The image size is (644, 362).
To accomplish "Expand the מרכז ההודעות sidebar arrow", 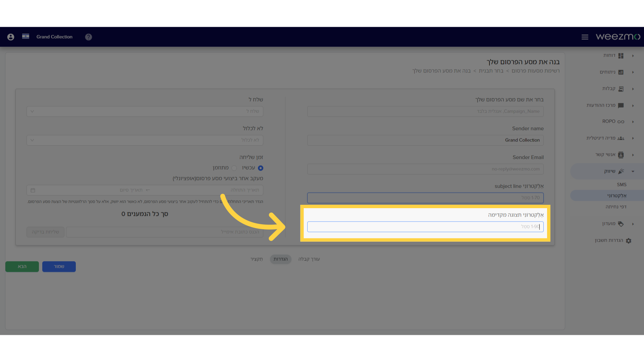I will [633, 106].
